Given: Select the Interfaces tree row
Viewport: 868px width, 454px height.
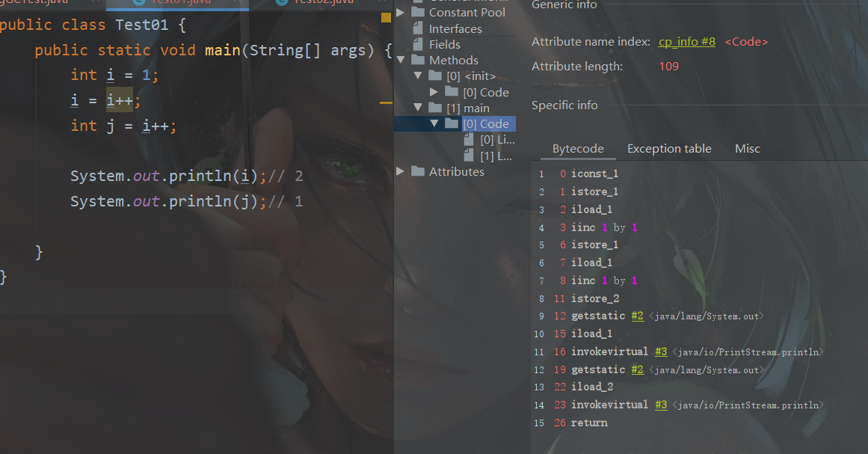Looking at the screenshot, I should point(455,28).
